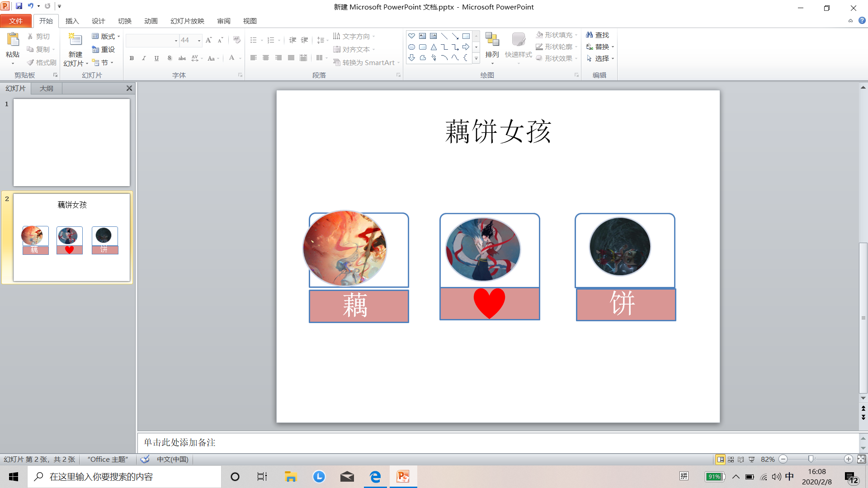Screen dimensions: 868x488
Task: Select slide 1 thumbnail in the slides pane
Action: tap(71, 142)
